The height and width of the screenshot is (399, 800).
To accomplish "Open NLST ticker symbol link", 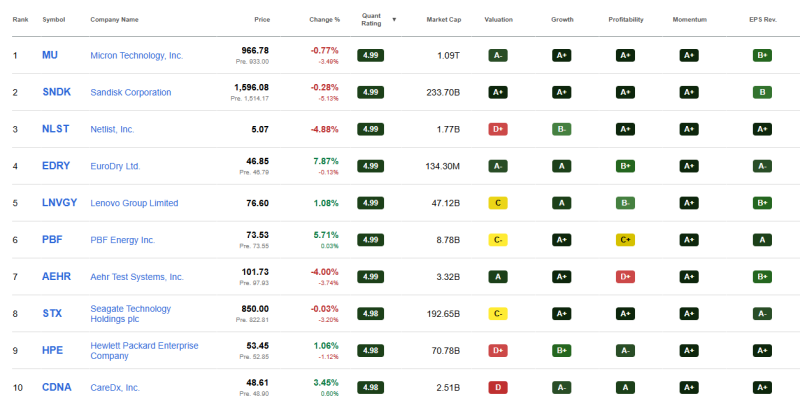I will coord(56,129).
